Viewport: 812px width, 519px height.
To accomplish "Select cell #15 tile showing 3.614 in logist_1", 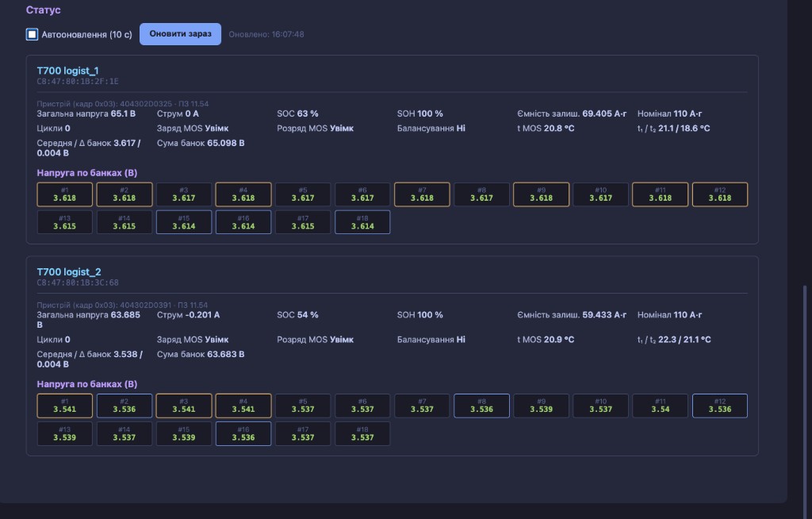I will click(184, 222).
